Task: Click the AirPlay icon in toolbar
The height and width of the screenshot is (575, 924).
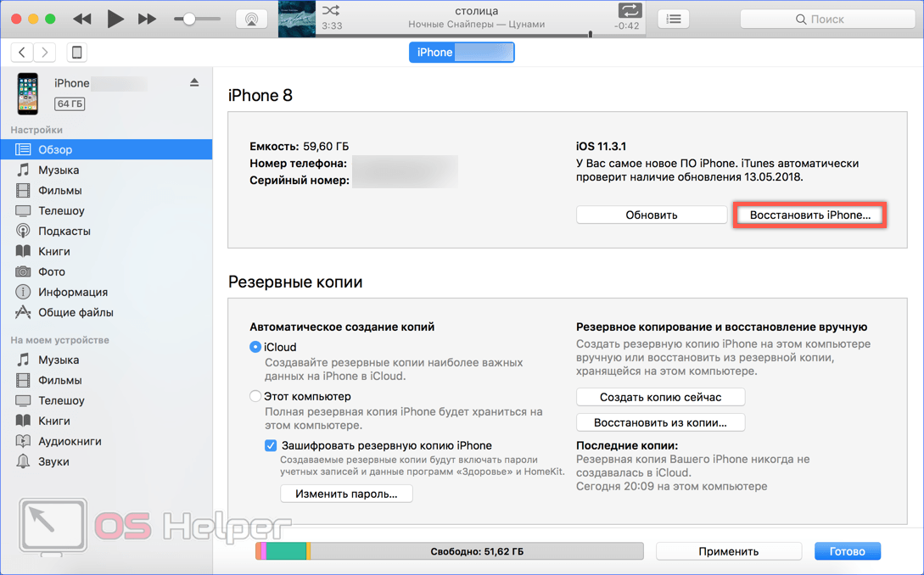Action: pos(251,19)
